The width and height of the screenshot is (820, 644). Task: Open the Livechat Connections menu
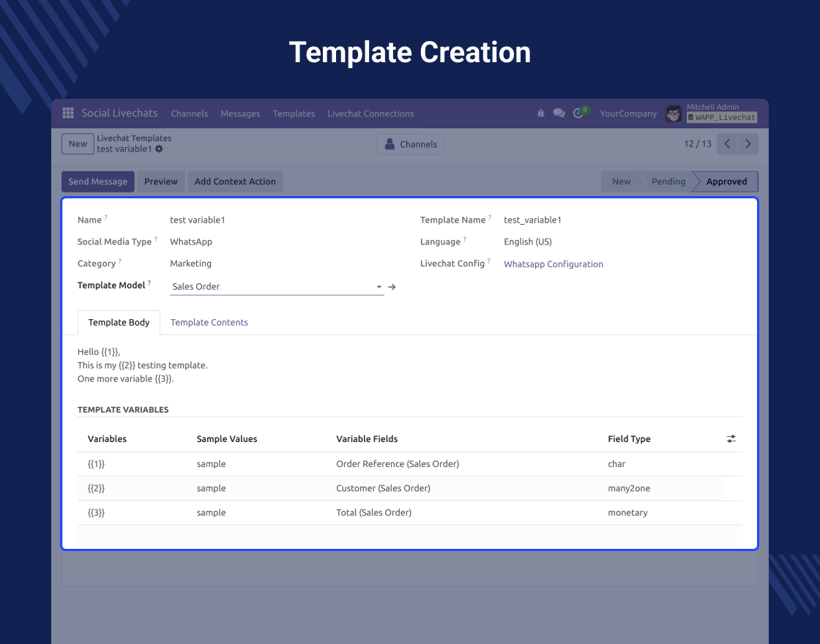370,113
